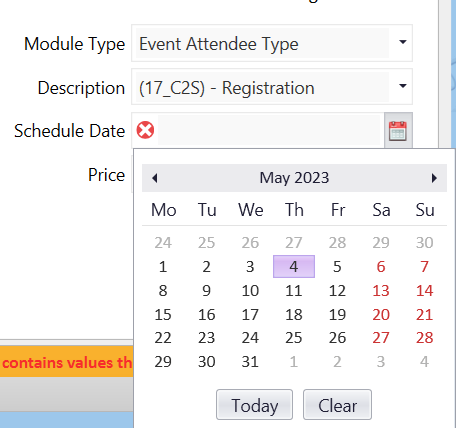Click the Today button
The height and width of the screenshot is (428, 456).
point(255,405)
